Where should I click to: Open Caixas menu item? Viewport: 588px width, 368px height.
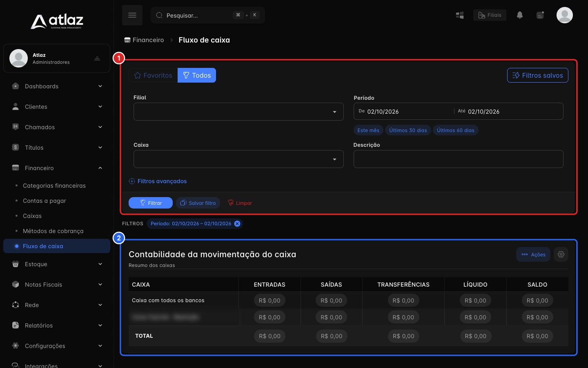(x=32, y=216)
